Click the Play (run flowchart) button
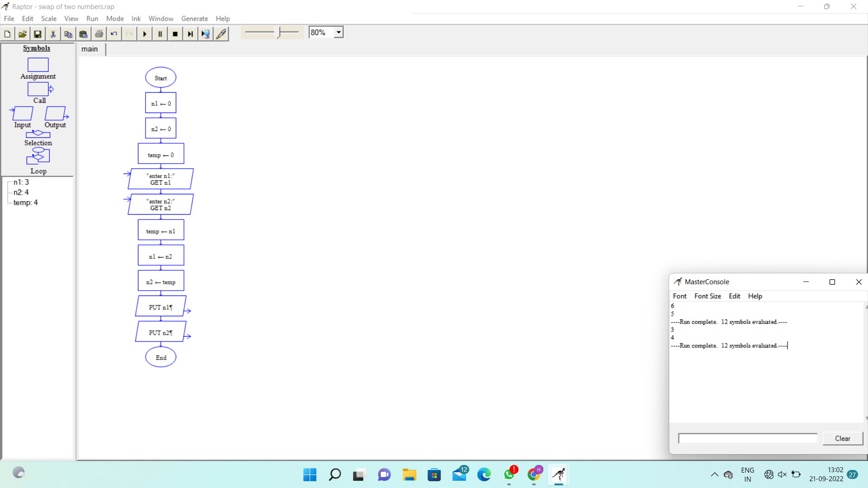The height and width of the screenshot is (488, 868). coord(145,34)
